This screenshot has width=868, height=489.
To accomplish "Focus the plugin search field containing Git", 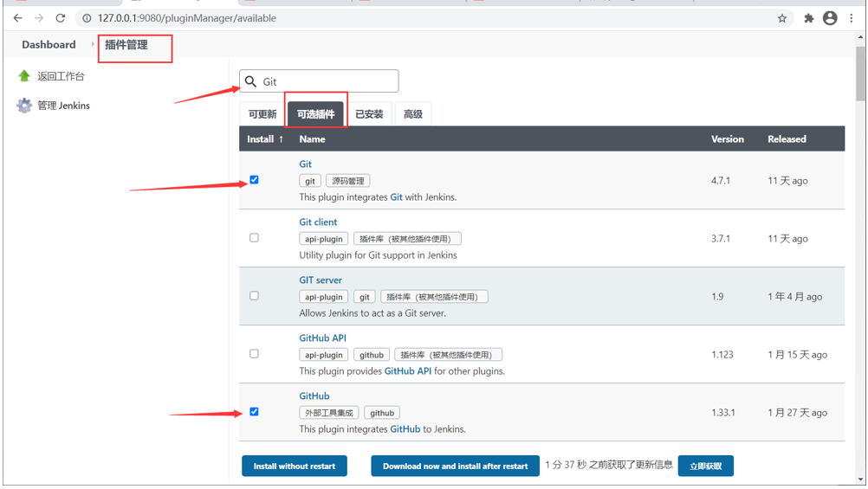I will click(319, 81).
